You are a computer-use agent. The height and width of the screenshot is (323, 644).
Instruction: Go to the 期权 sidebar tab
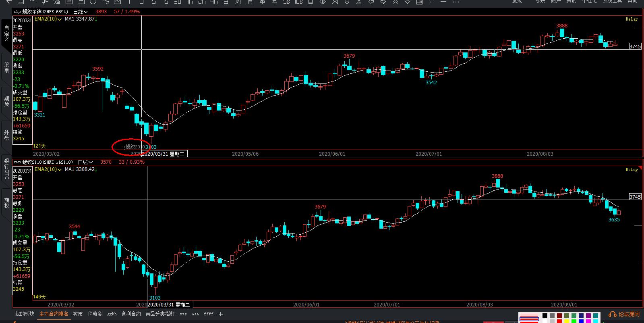pos(6,203)
